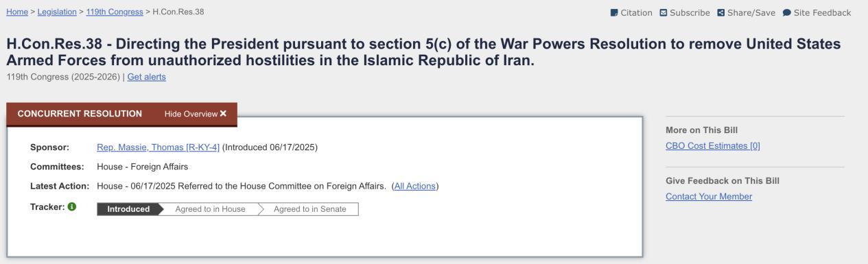868x264 pixels.
Task: Click the Citation icon
Action: (x=613, y=13)
